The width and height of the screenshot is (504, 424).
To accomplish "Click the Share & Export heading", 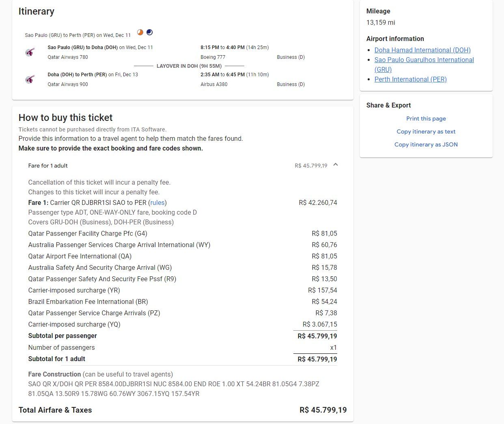I will click(x=388, y=105).
